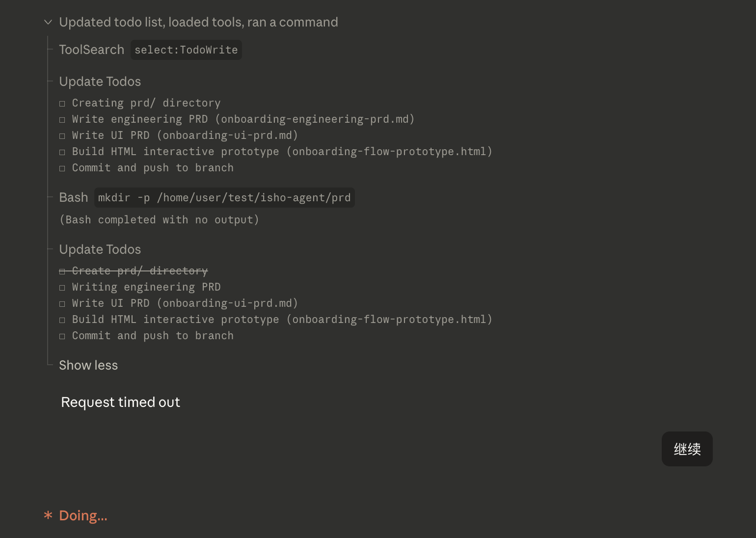The image size is (756, 538).
Task: Click the second 'Update Todos' step heading
Action: click(x=100, y=249)
